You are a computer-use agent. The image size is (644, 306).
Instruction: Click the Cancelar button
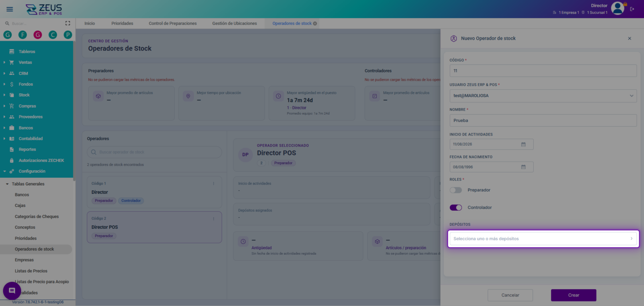pyautogui.click(x=510, y=295)
